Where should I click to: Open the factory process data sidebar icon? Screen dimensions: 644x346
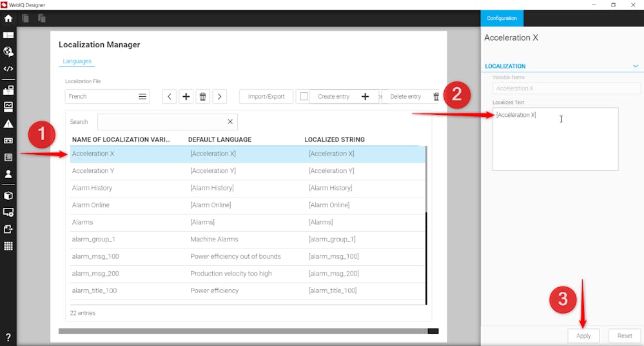pyautogui.click(x=8, y=90)
